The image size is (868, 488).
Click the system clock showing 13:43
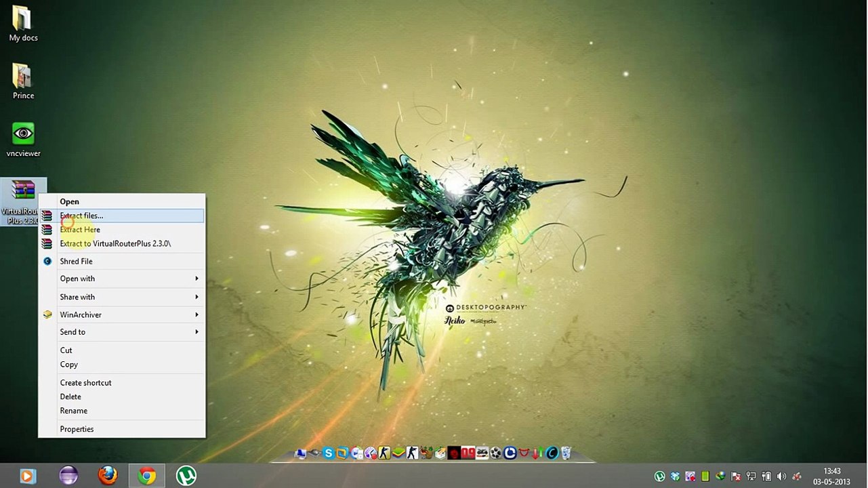coord(831,476)
